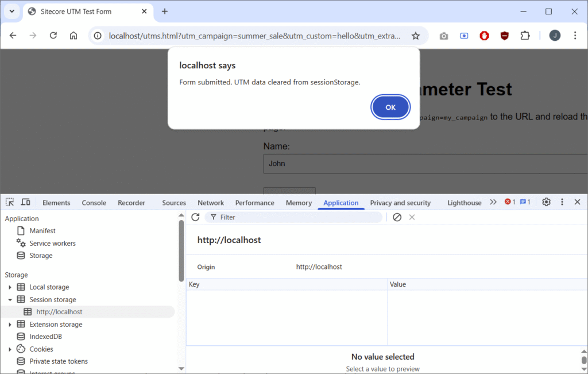Image resolution: width=588 pixels, height=374 pixels.
Task: Open a new browser tab
Action: tap(165, 11)
